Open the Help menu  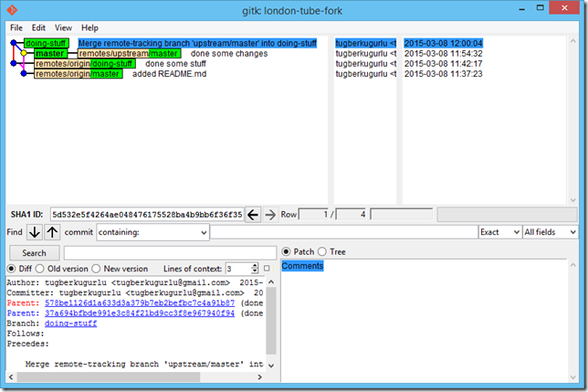coord(90,27)
